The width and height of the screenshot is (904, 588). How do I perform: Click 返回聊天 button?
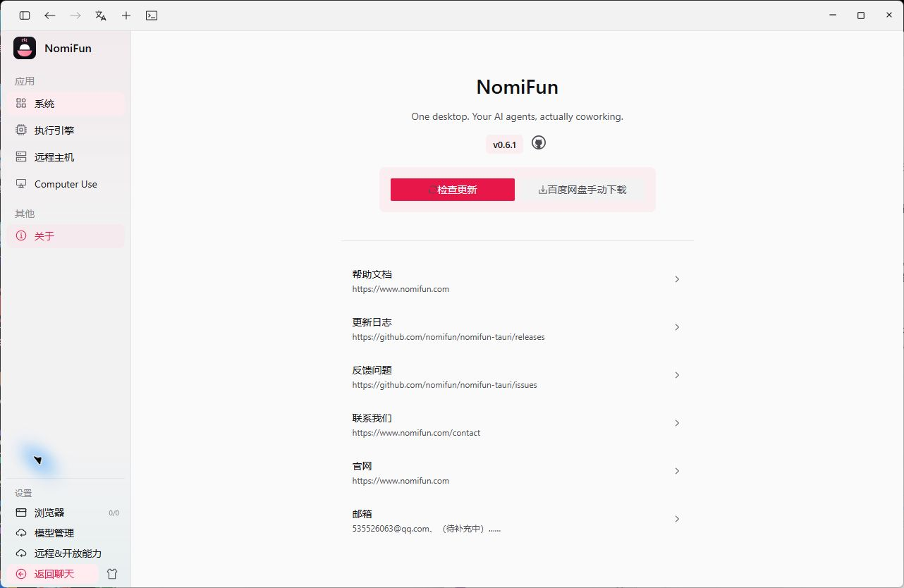54,574
